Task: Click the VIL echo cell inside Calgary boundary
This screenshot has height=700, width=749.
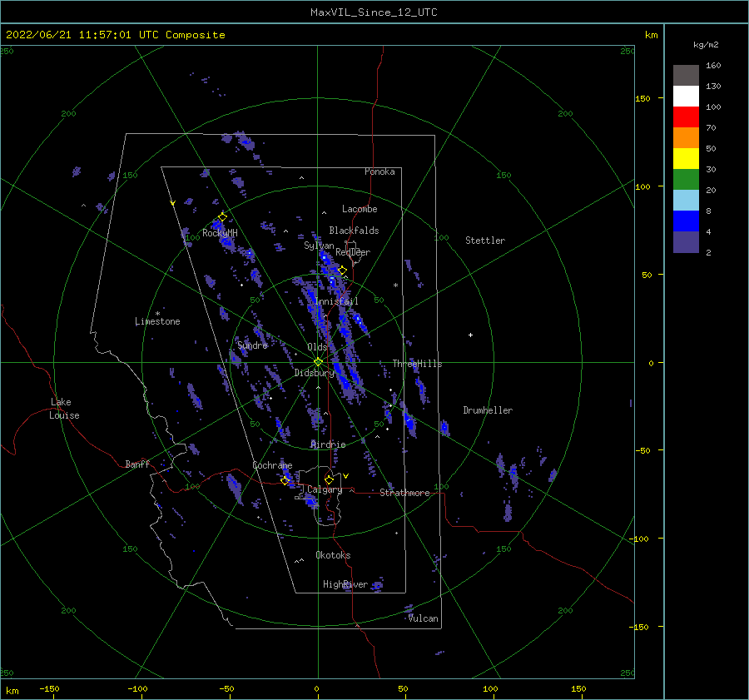Action: pos(311,501)
